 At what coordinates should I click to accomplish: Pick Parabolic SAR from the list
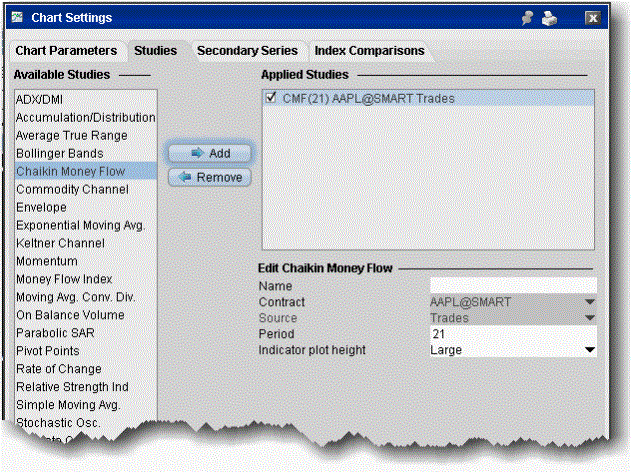(x=55, y=333)
